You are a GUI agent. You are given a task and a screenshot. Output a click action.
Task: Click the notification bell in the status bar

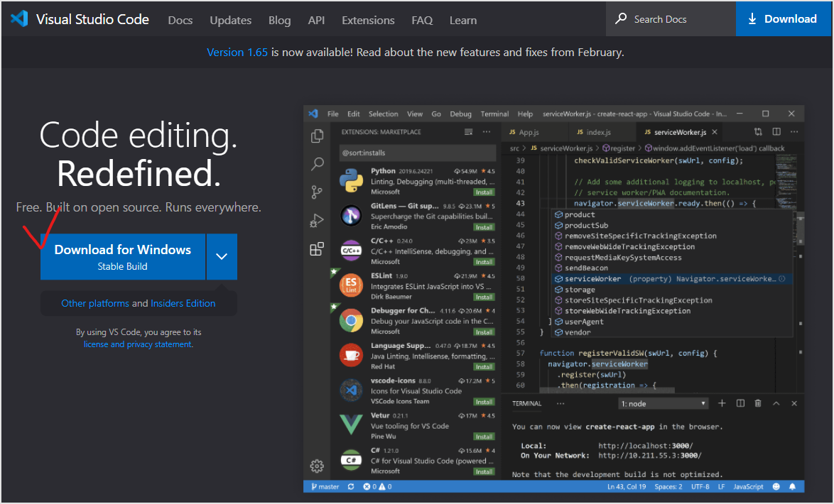coord(793,486)
